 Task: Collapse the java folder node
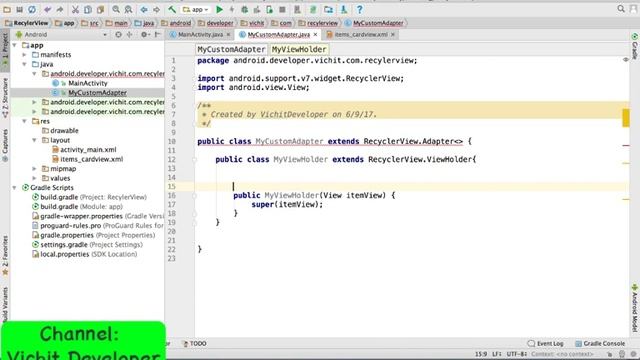pyautogui.click(x=24, y=64)
